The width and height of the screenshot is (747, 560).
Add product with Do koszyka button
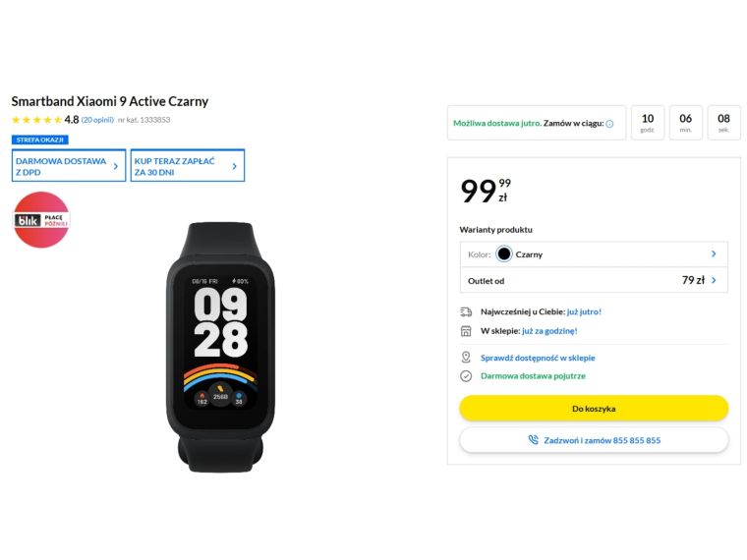click(x=594, y=408)
